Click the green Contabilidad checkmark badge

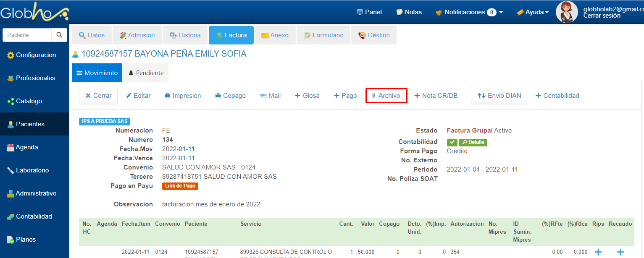[x=452, y=142]
